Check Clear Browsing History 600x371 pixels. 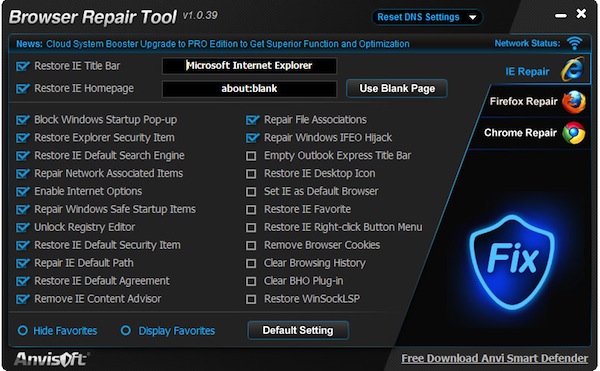coord(251,264)
